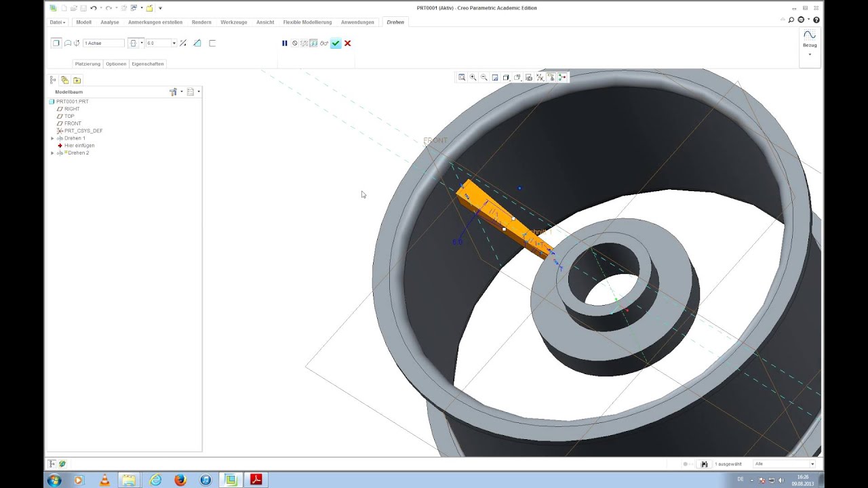Toggle annotation display icon
This screenshot has height=488, width=868.
[551, 77]
